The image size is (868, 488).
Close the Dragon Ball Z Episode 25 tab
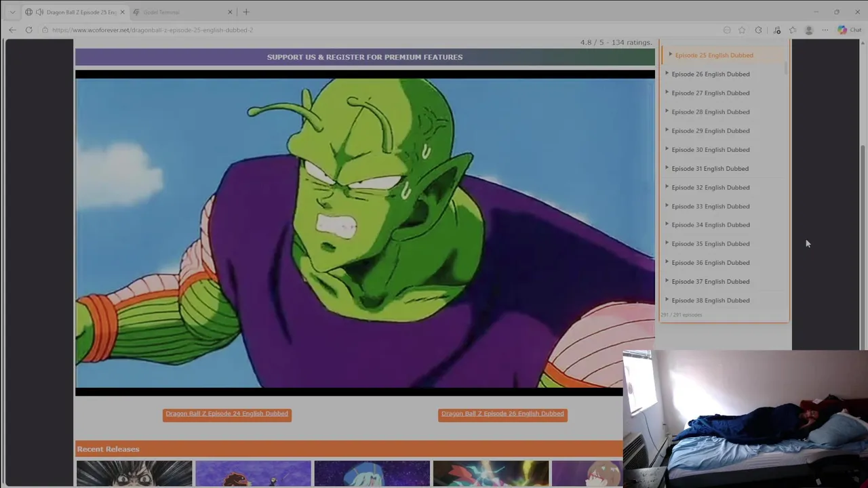[122, 12]
